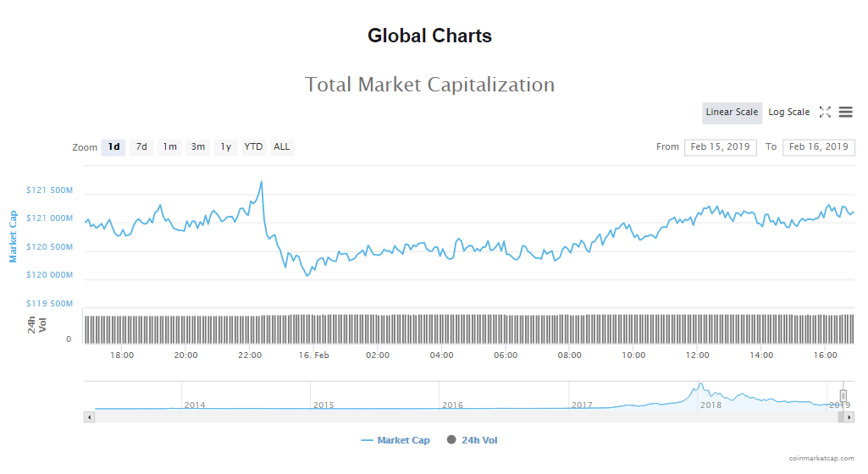Click the navigator scrollbar track
The height and width of the screenshot is (474, 868).
(466, 417)
